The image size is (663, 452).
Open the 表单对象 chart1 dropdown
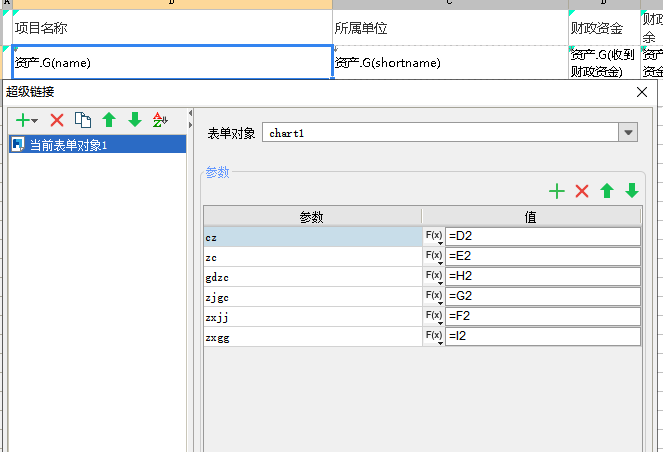tap(628, 133)
